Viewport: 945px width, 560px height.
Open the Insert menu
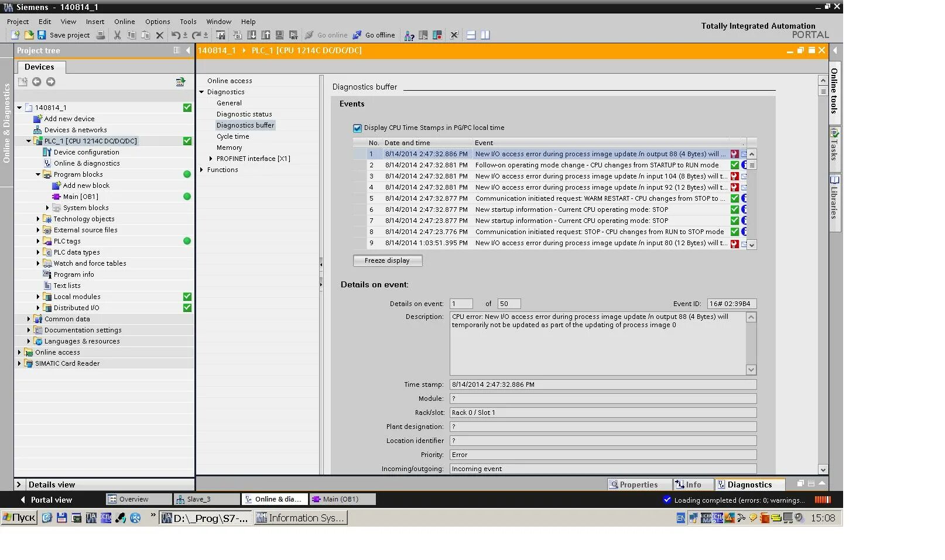[x=95, y=22]
